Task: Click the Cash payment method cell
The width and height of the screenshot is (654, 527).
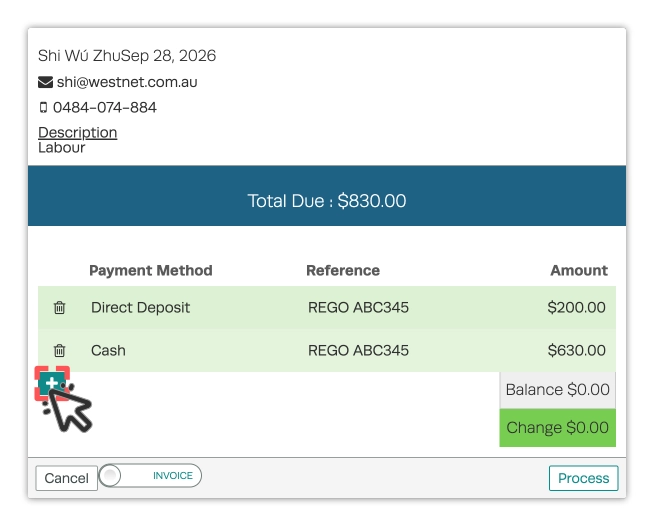Action: pyautogui.click(x=108, y=350)
